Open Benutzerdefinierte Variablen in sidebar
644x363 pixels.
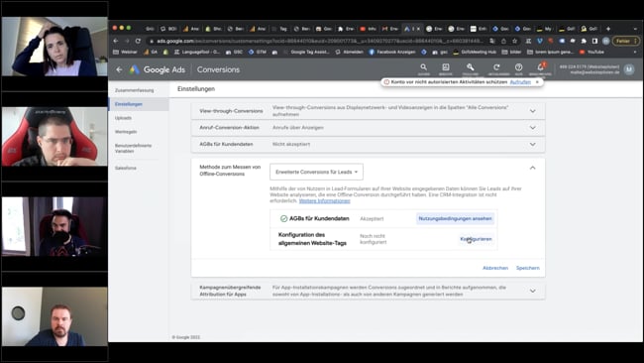click(133, 149)
